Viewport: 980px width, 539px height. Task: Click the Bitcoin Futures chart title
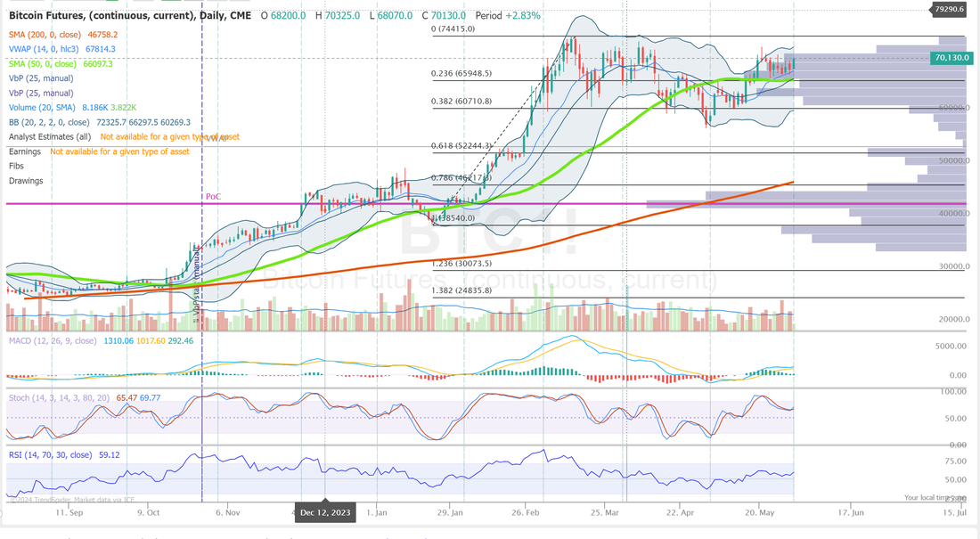(x=130, y=15)
